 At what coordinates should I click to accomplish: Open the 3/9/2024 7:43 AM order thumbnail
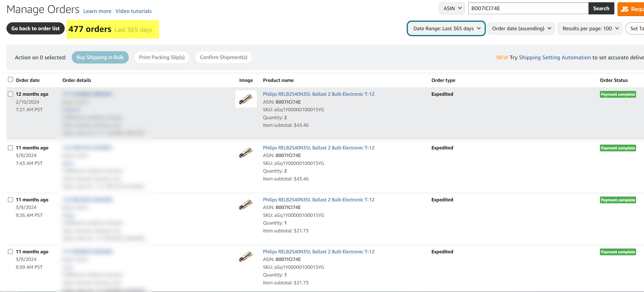(246, 153)
